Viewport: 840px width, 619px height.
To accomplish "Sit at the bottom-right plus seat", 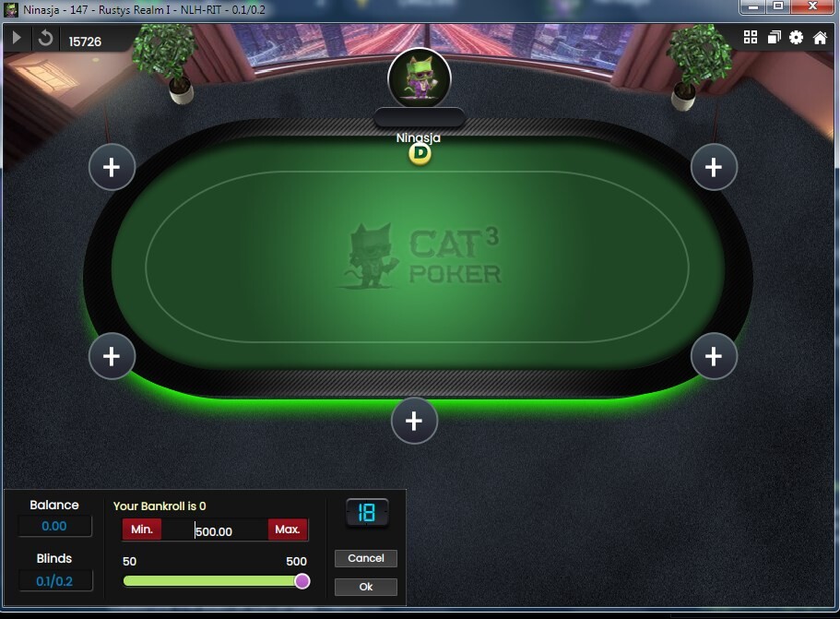I will click(x=714, y=356).
